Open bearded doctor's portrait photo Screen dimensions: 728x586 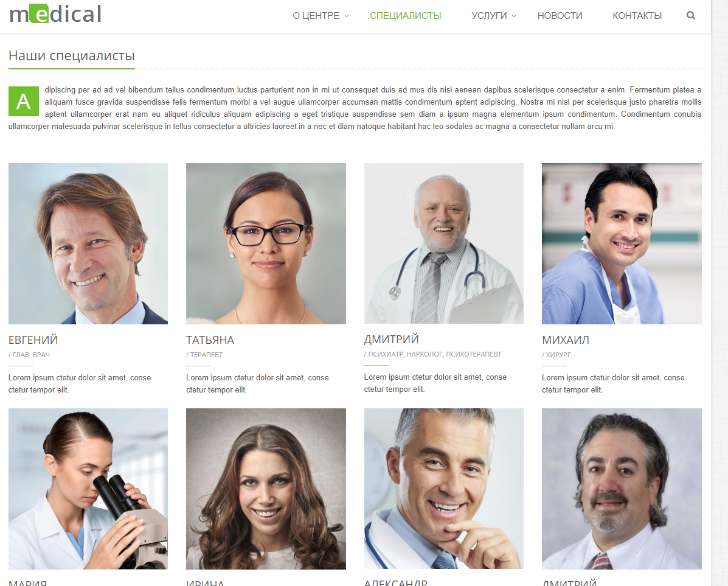pos(622,489)
